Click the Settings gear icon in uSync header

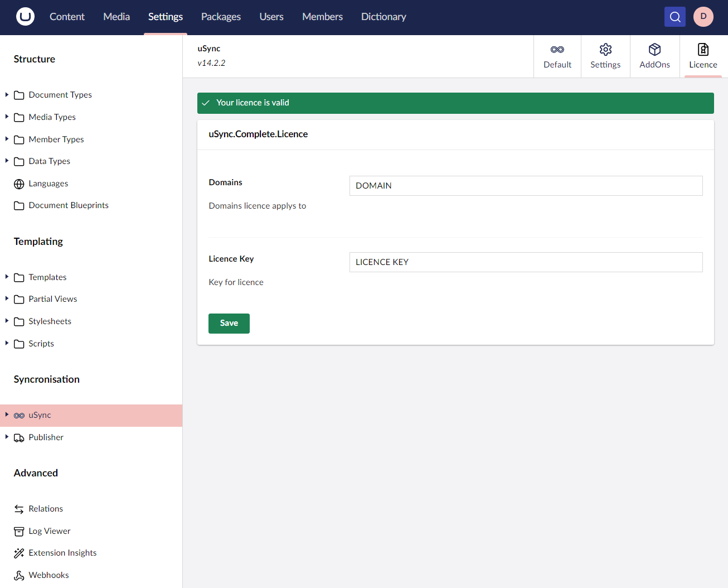(x=605, y=50)
